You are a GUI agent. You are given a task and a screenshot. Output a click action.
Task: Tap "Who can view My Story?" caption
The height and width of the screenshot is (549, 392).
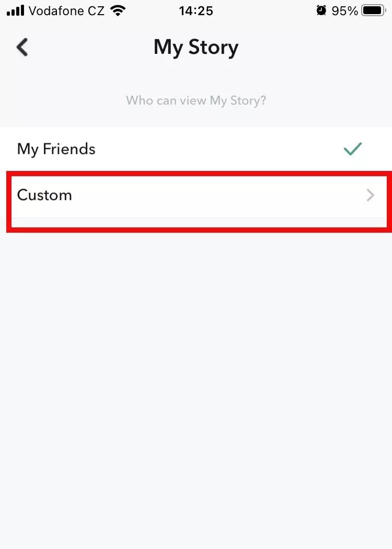(196, 100)
